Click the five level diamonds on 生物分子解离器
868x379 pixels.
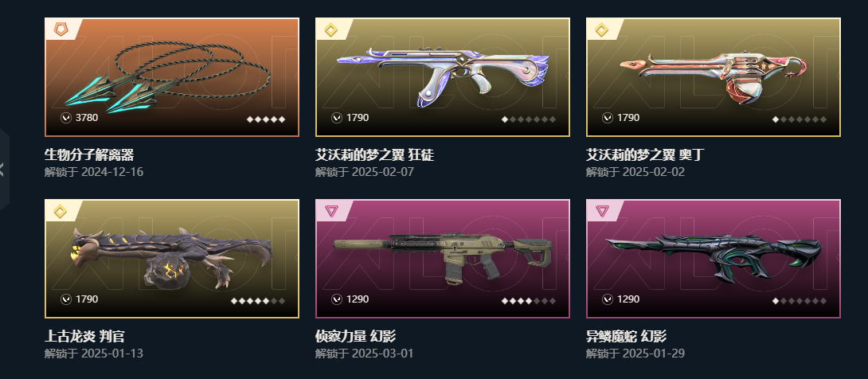click(x=266, y=119)
